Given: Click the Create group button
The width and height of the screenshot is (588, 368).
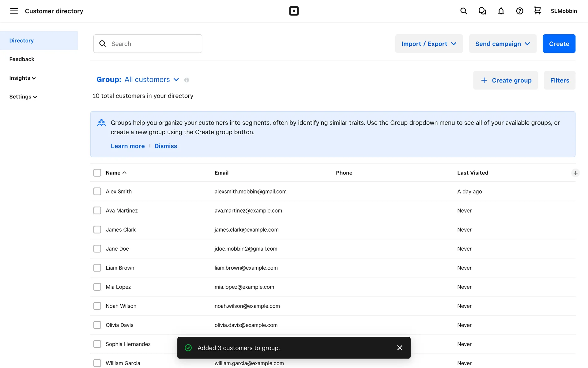Looking at the screenshot, I should pyautogui.click(x=505, y=80).
